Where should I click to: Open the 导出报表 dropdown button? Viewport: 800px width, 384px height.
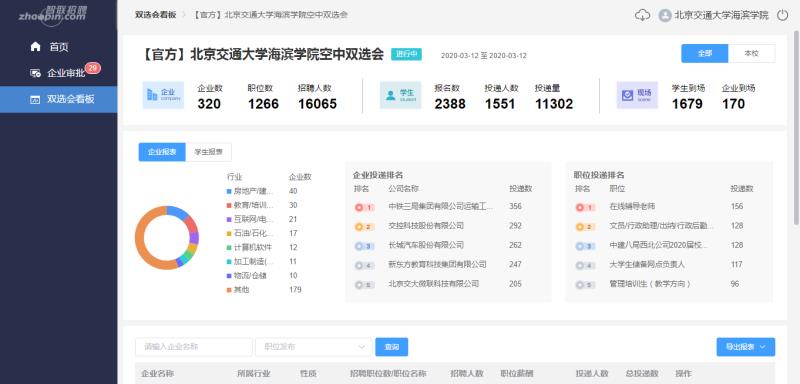pos(745,347)
